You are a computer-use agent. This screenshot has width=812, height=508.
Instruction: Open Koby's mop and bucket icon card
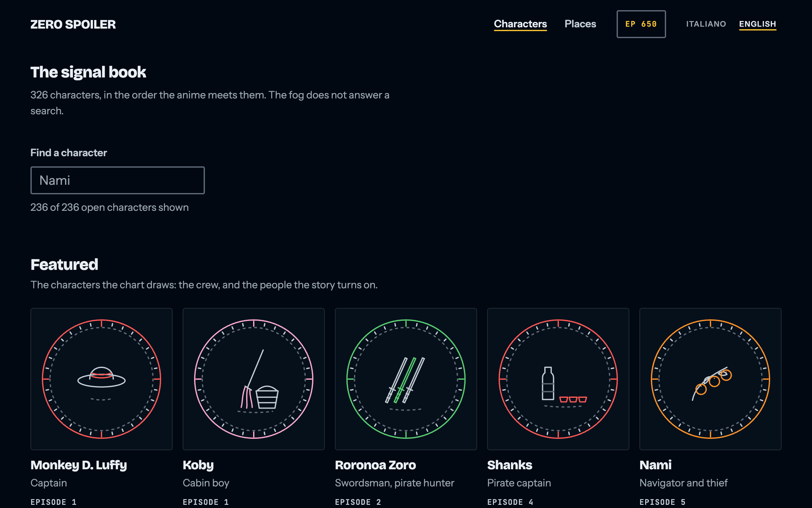point(254,379)
